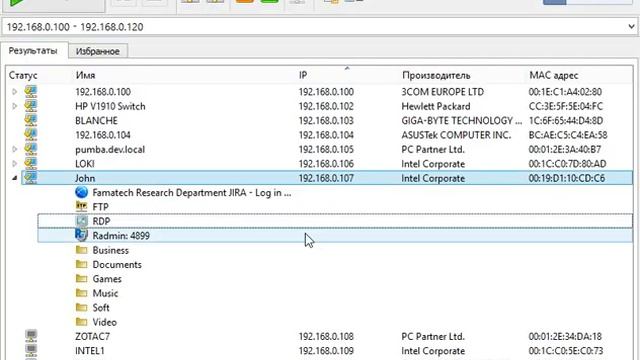Click IP cell 192.168.0.108

pos(326,337)
